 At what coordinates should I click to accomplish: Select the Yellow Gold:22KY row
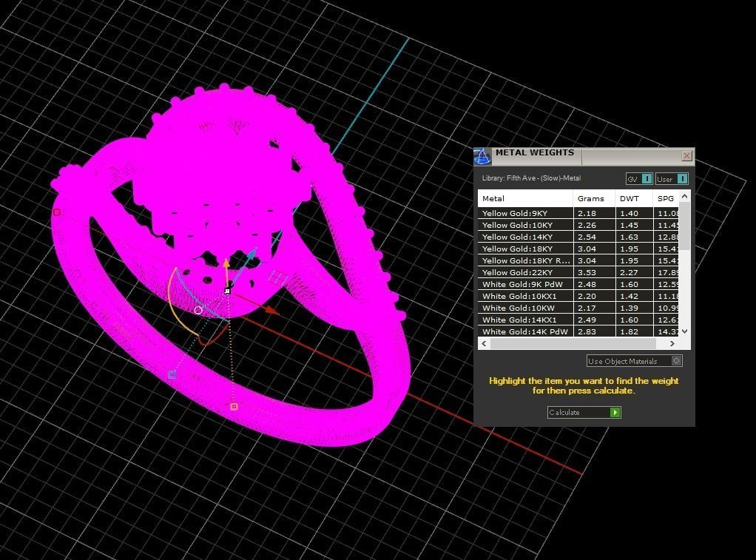(578, 272)
